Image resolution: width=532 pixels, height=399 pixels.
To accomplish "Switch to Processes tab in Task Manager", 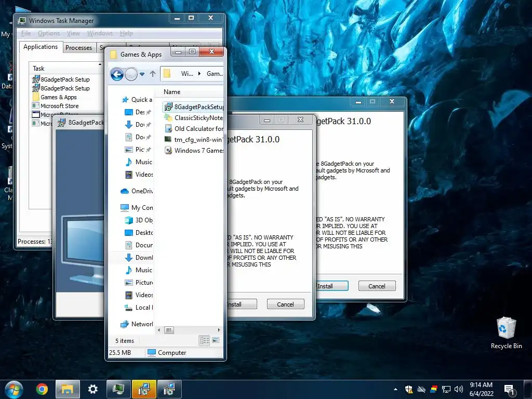I will (79, 48).
